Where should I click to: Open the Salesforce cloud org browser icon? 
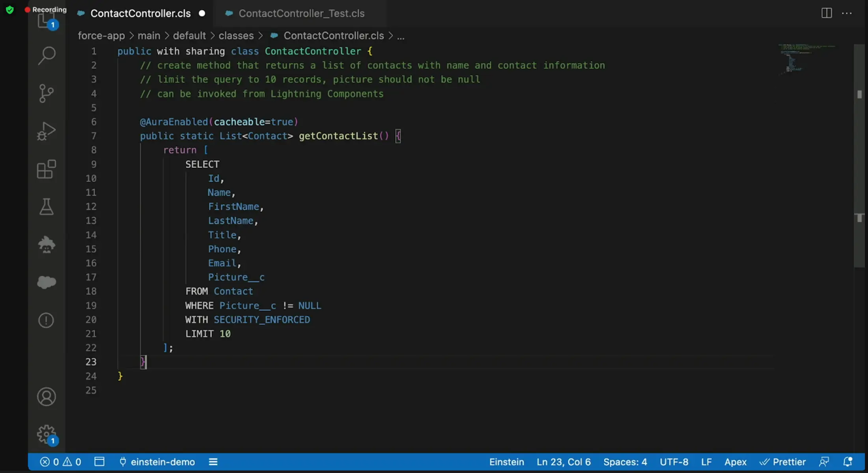[47, 282]
